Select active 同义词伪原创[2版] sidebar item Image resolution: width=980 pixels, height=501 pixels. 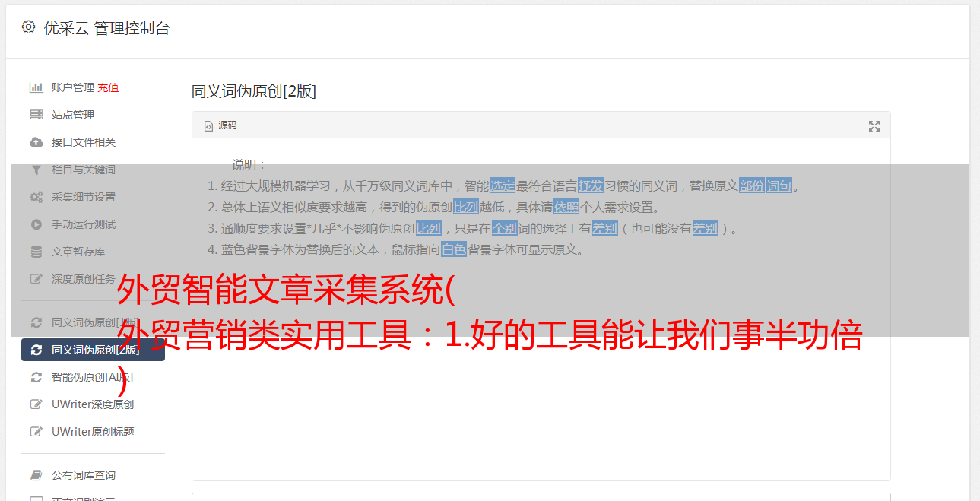pyautogui.click(x=93, y=350)
